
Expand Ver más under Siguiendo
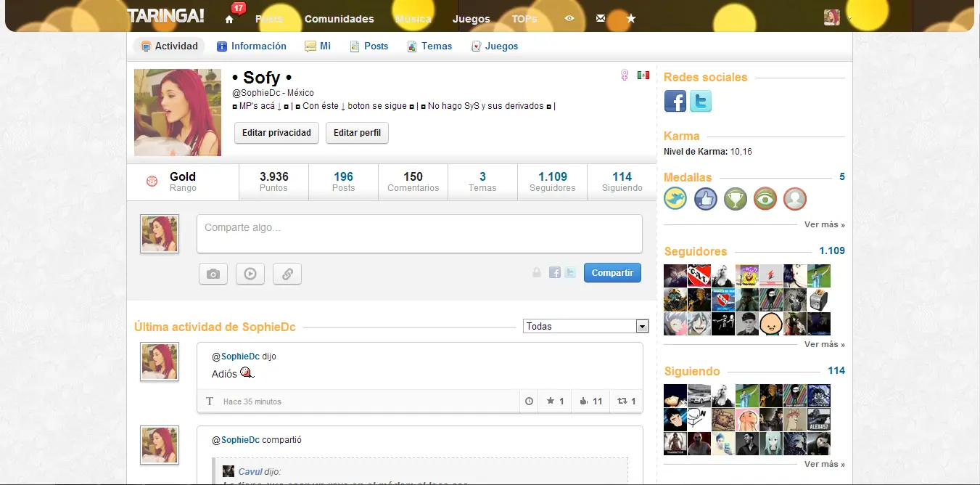tap(824, 464)
